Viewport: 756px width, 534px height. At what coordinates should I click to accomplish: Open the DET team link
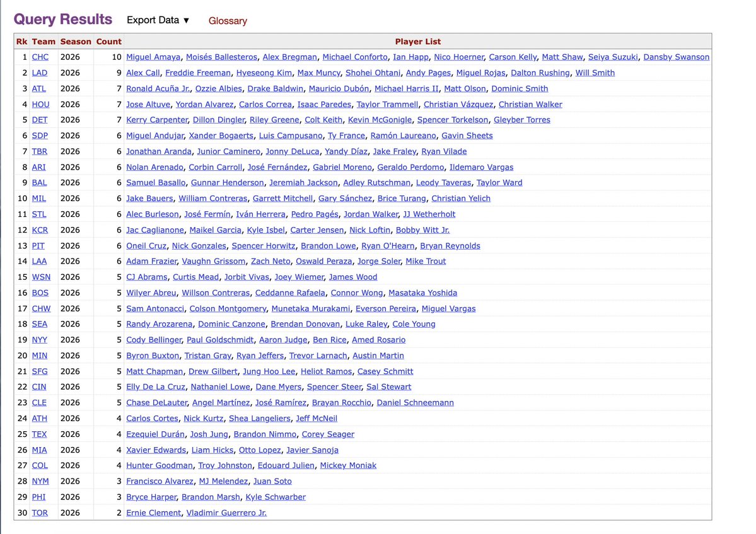[40, 120]
